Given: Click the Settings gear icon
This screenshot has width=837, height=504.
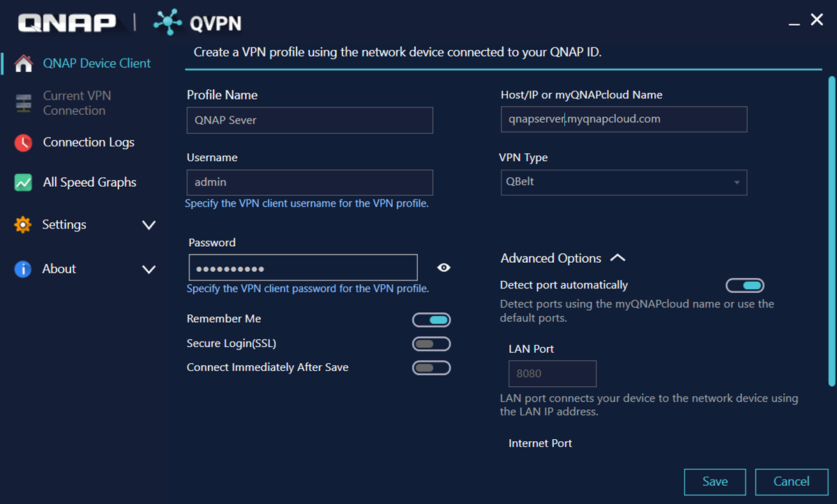Looking at the screenshot, I should [x=22, y=224].
